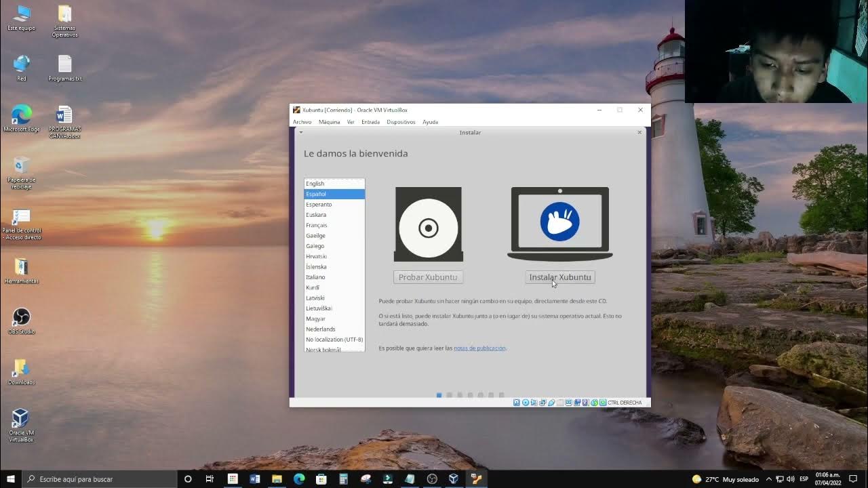Select Latviski in language list
The height and width of the screenshot is (488, 868).
334,298
